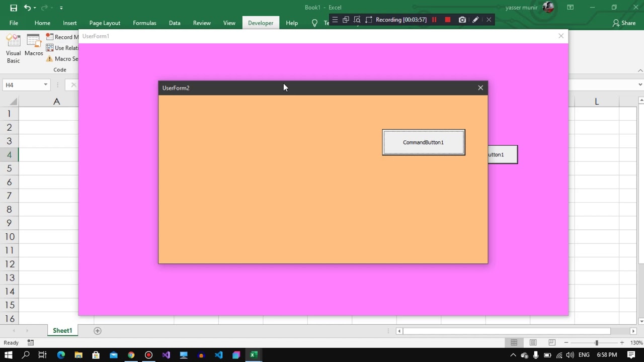Expand the formula bar
Image resolution: width=644 pixels, height=362 pixels.
point(640,85)
